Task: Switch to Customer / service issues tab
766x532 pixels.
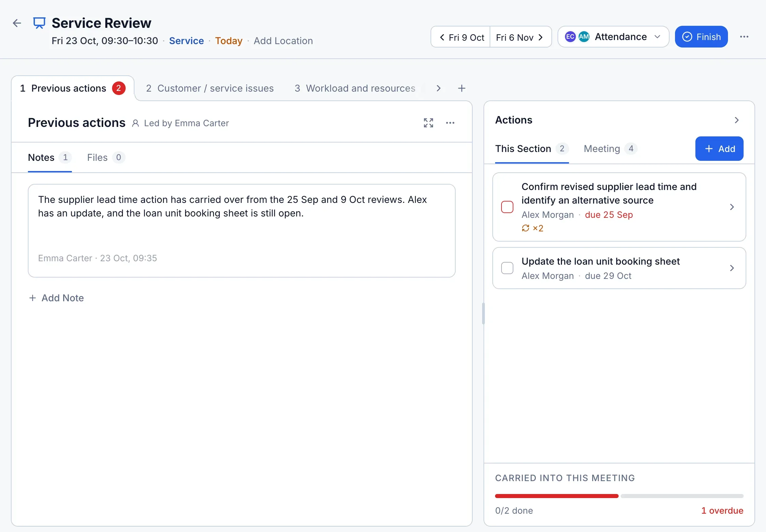Action: [210, 88]
